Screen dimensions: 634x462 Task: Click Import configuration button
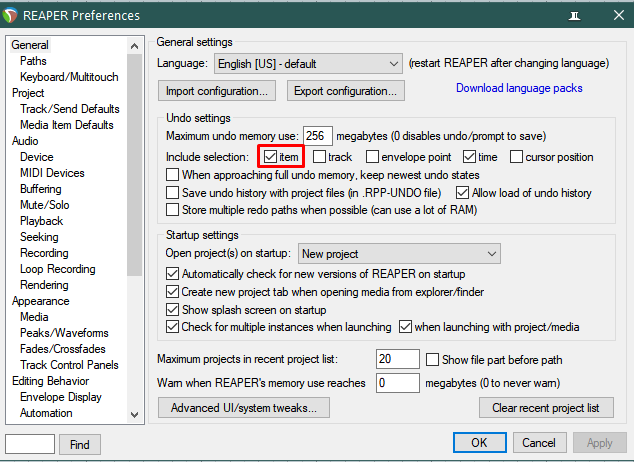coord(217,91)
